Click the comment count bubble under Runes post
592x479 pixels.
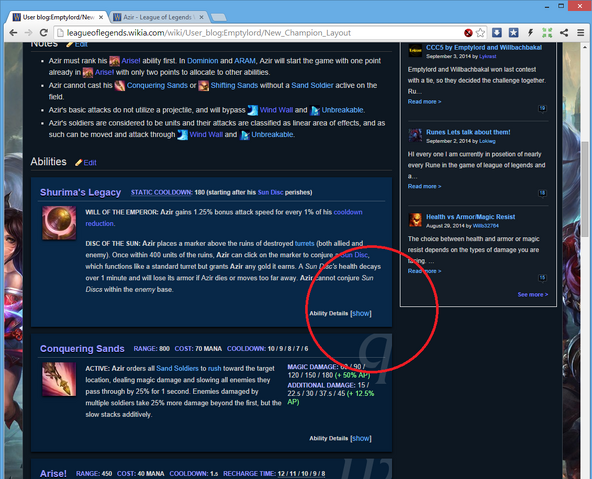[542, 193]
